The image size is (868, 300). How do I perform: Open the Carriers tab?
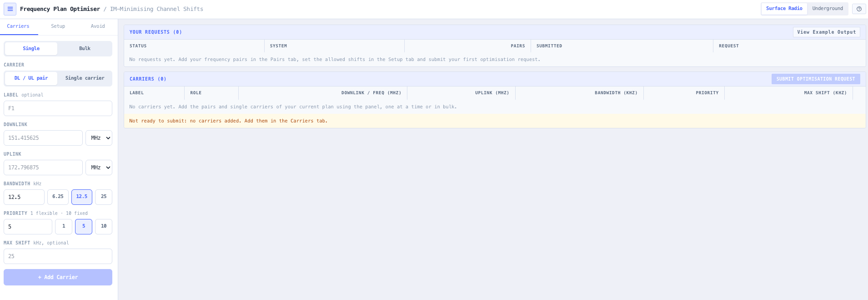pos(18,26)
